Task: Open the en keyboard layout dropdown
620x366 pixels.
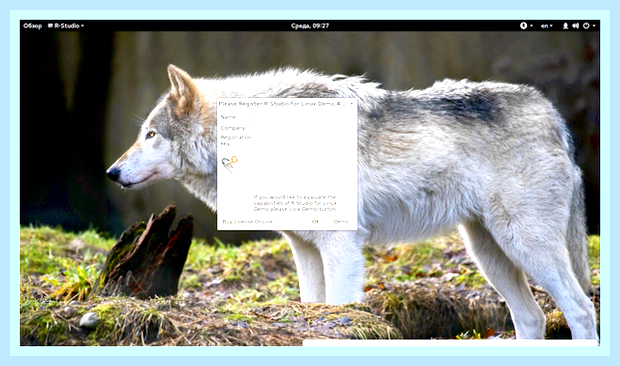Action: (546, 26)
